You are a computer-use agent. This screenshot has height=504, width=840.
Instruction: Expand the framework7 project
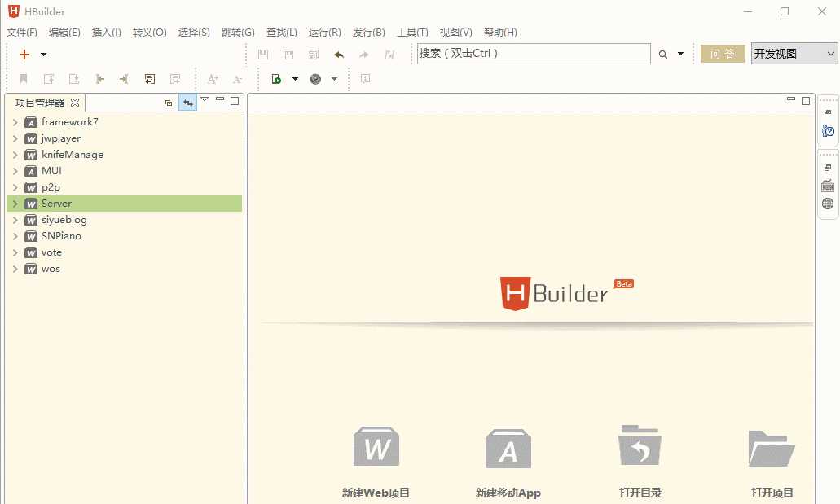[x=15, y=122]
